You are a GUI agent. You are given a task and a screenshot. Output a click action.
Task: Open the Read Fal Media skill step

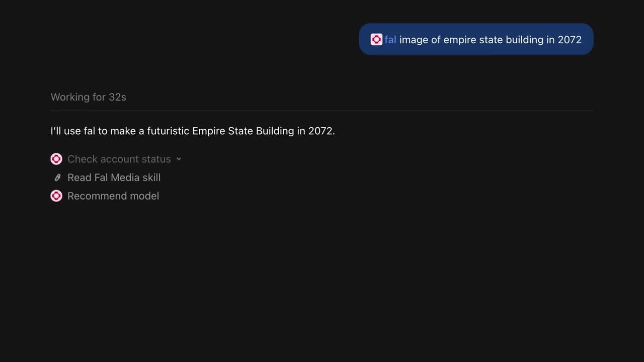coord(114,177)
